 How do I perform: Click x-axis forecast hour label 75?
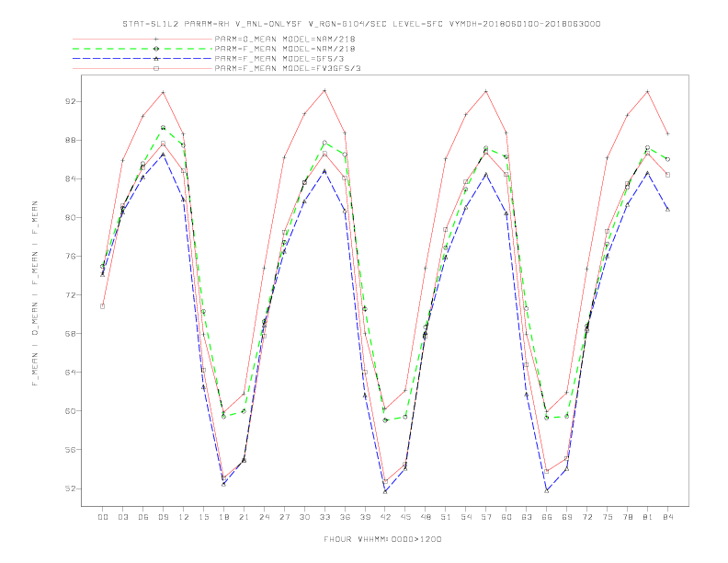pos(608,517)
